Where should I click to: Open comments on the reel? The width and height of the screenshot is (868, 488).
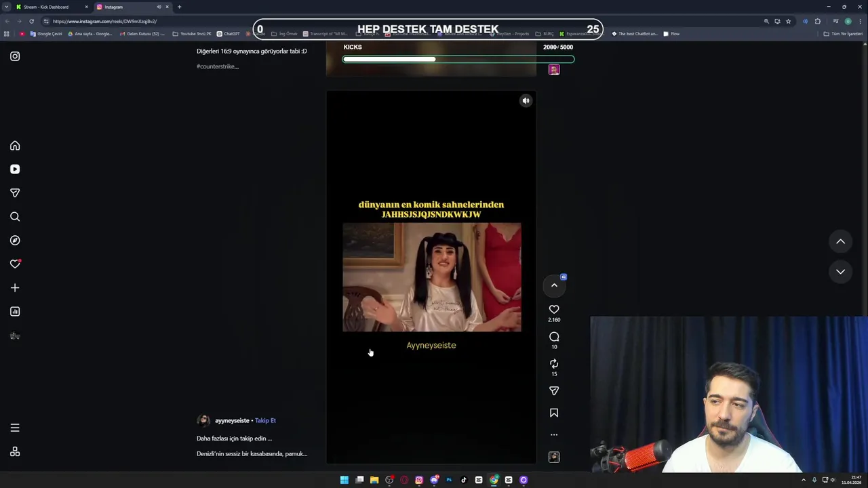[x=554, y=337]
